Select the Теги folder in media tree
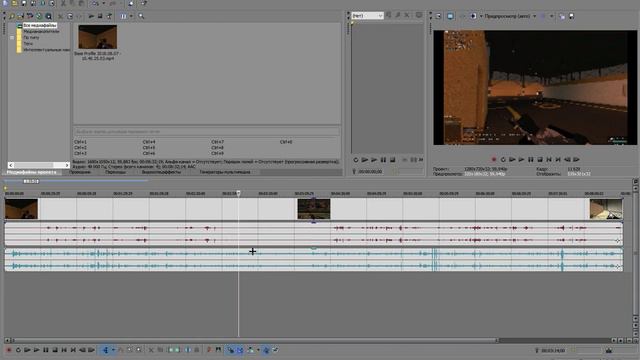Screen dimensions: 640x360 (28, 43)
